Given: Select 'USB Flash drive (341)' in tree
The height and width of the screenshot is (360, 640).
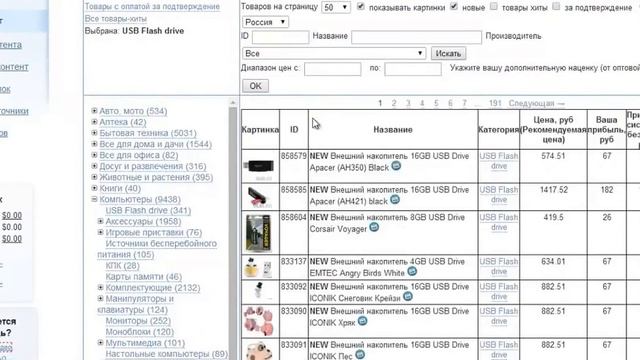Looking at the screenshot, I should pyautogui.click(x=148, y=210).
